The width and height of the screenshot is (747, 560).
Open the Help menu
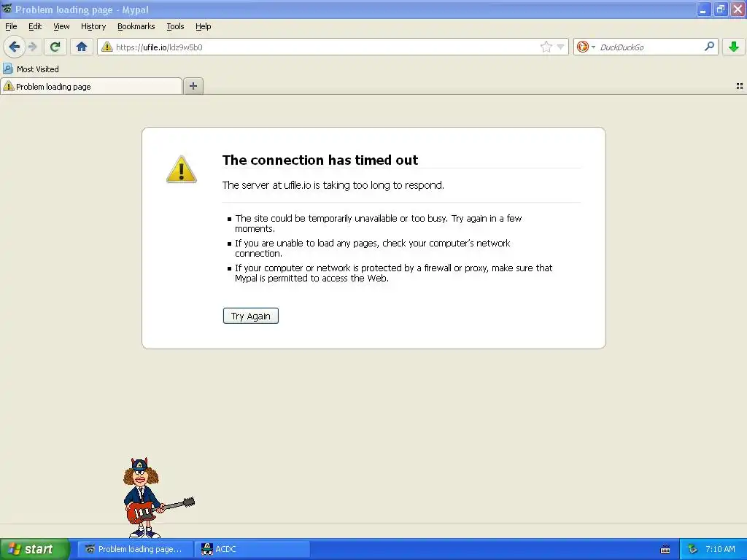point(204,26)
